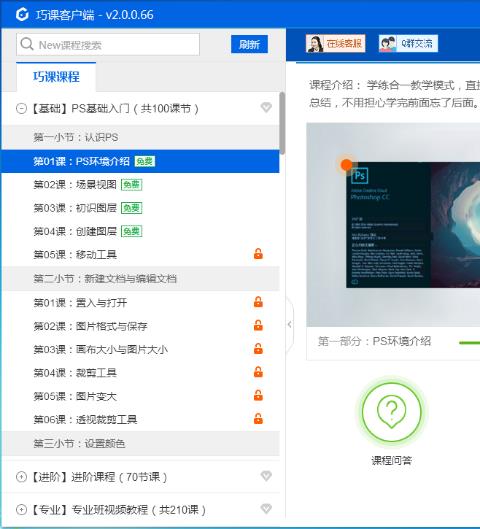The height and width of the screenshot is (529, 480).
Task: Click the lock icon on 图片变大
Action: (258, 395)
